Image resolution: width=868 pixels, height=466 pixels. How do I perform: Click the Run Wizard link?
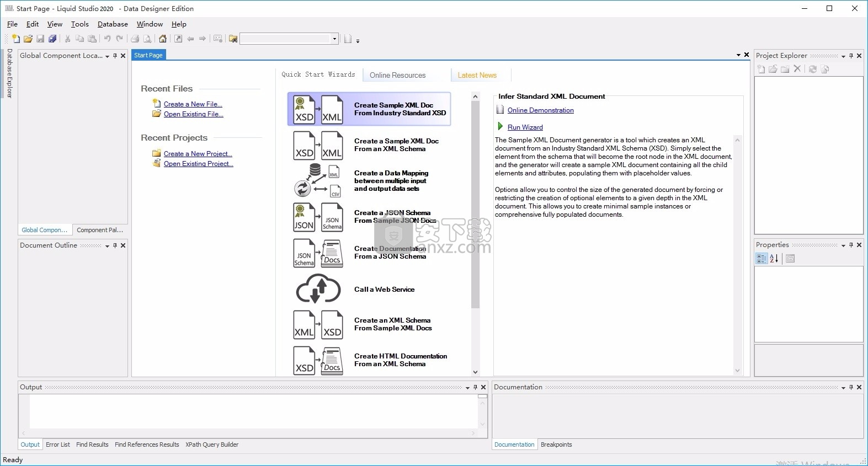point(525,127)
